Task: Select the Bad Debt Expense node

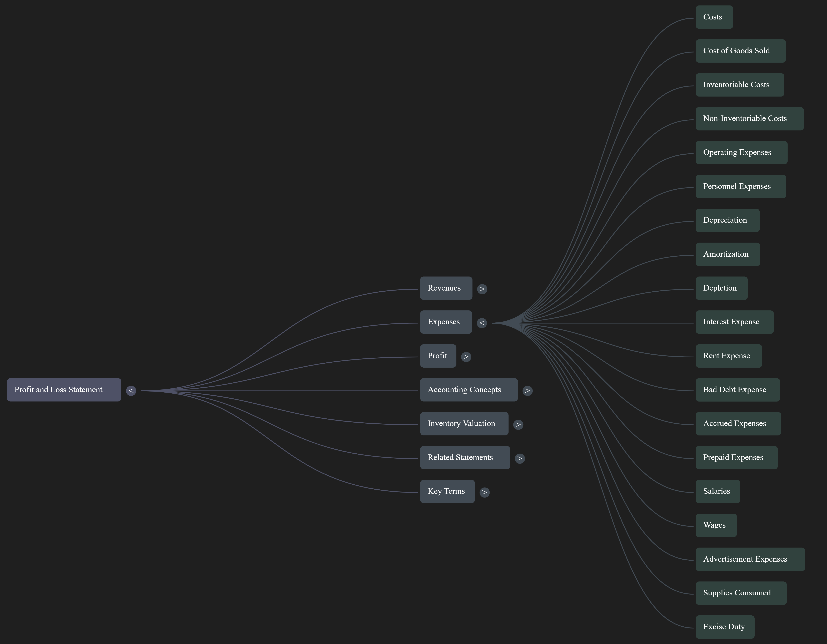Action: pyautogui.click(x=737, y=390)
